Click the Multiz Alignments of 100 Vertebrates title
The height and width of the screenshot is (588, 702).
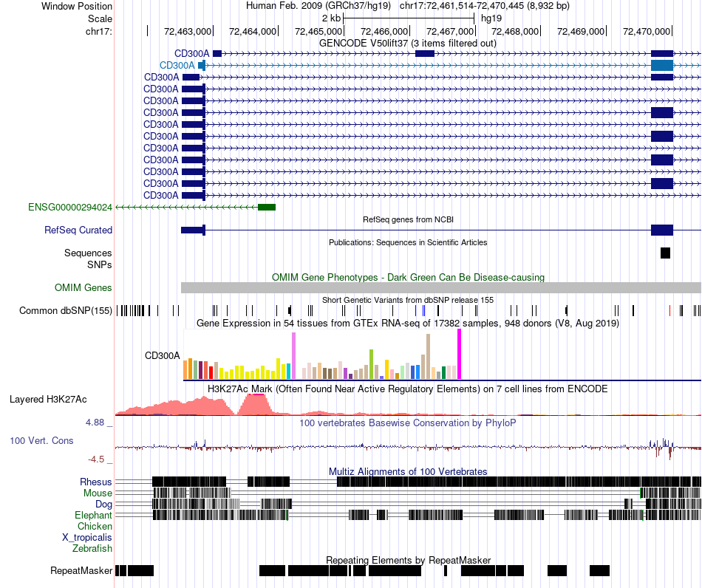tap(408, 471)
